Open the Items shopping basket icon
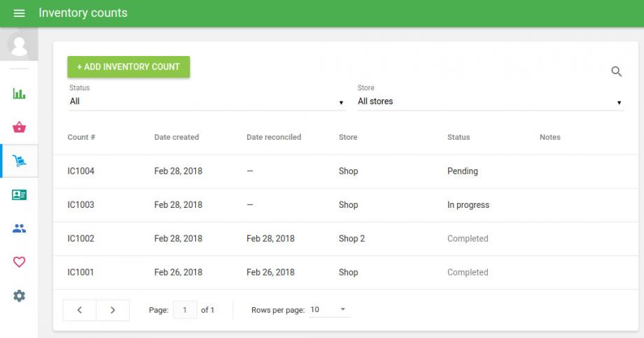The image size is (644, 338). pyautogui.click(x=19, y=127)
